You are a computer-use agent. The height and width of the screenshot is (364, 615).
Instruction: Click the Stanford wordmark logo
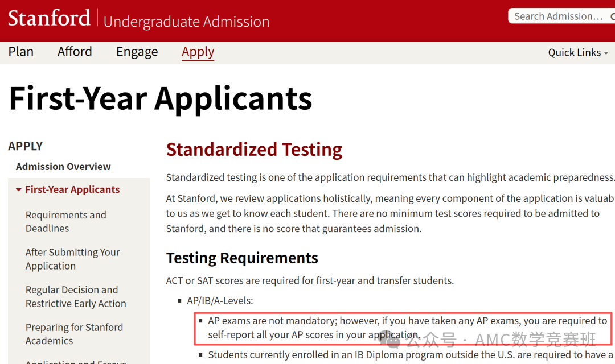click(x=49, y=18)
